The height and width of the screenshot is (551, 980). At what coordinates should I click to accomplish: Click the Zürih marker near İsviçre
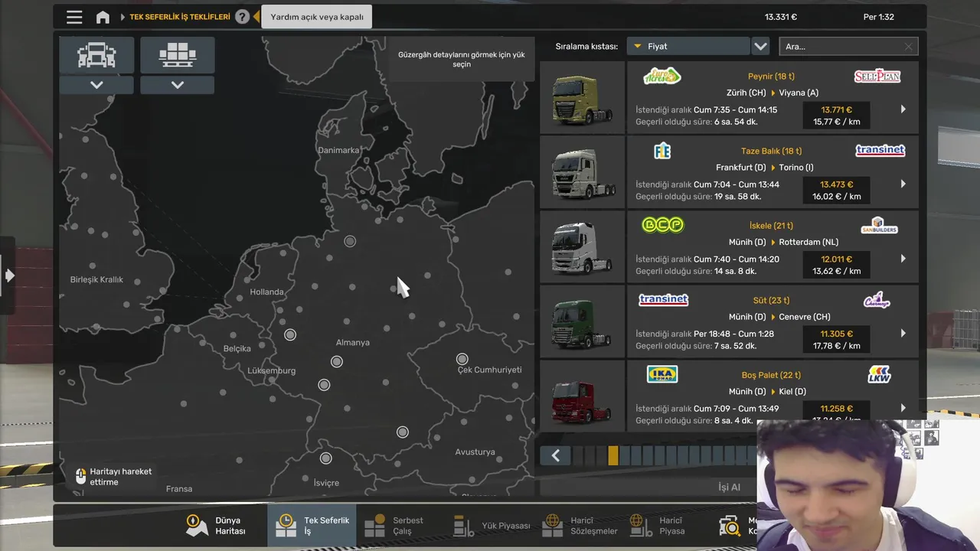pyautogui.click(x=325, y=458)
